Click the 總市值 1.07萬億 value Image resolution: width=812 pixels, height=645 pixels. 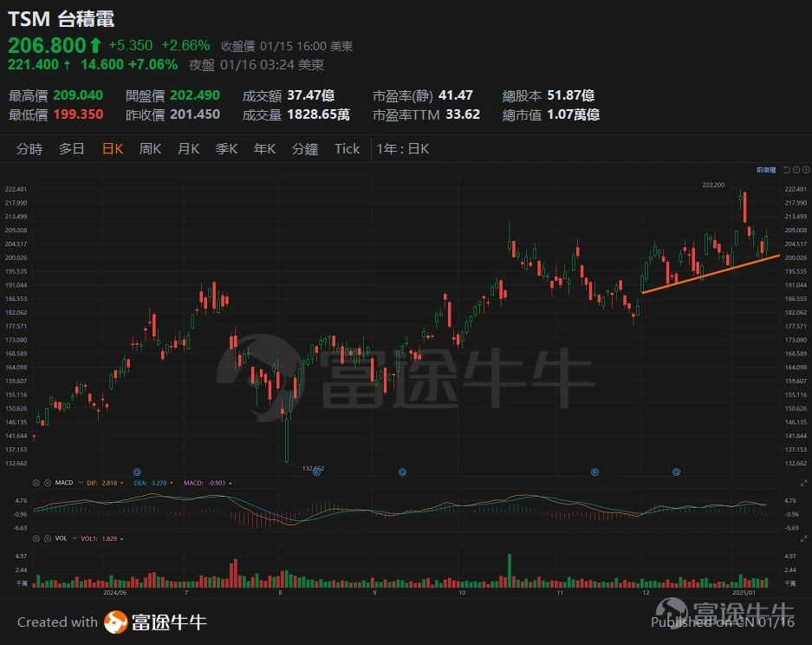[574, 114]
